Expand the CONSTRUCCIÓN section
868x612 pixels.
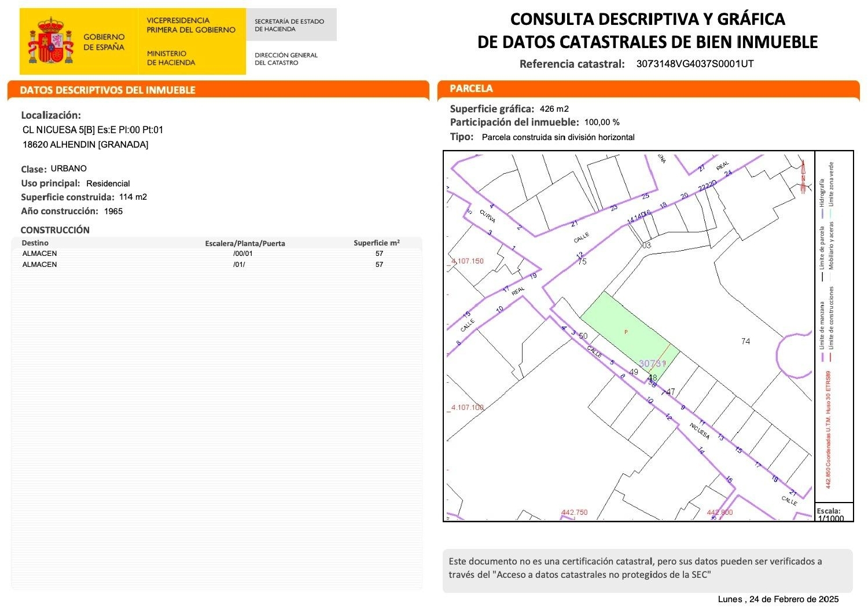tap(55, 230)
